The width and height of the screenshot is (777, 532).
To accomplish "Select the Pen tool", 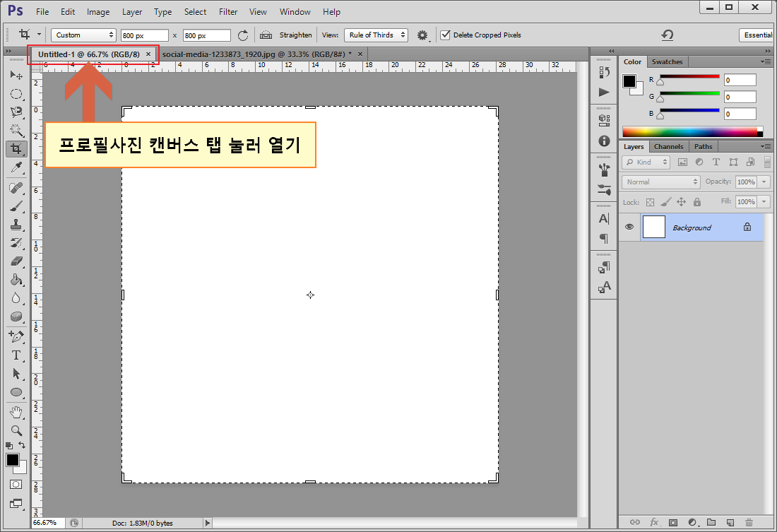I will [x=16, y=337].
